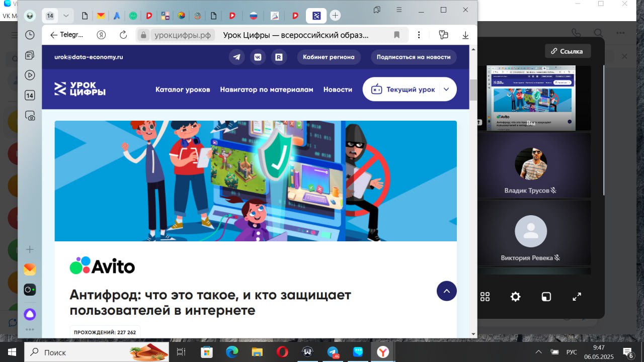This screenshot has height=362, width=644.
Task: Open the three-dot page menu in the address bar
Action: (x=419, y=35)
